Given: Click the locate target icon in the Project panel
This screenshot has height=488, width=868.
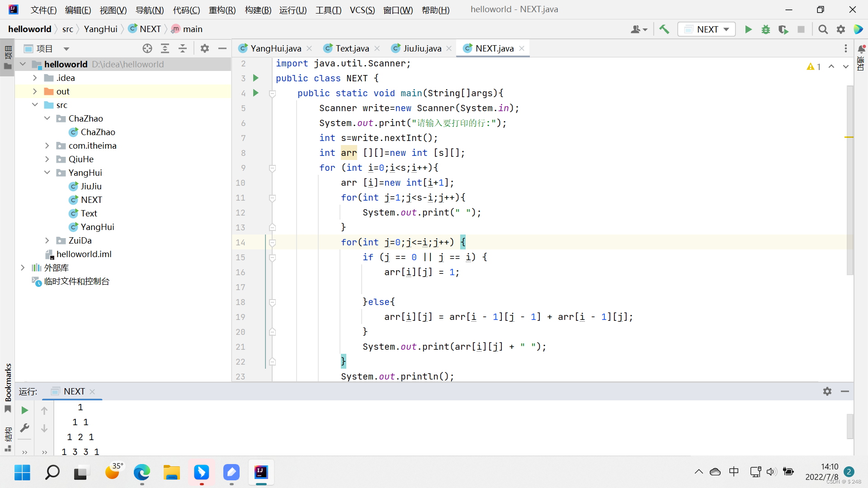Looking at the screenshot, I should [x=147, y=48].
